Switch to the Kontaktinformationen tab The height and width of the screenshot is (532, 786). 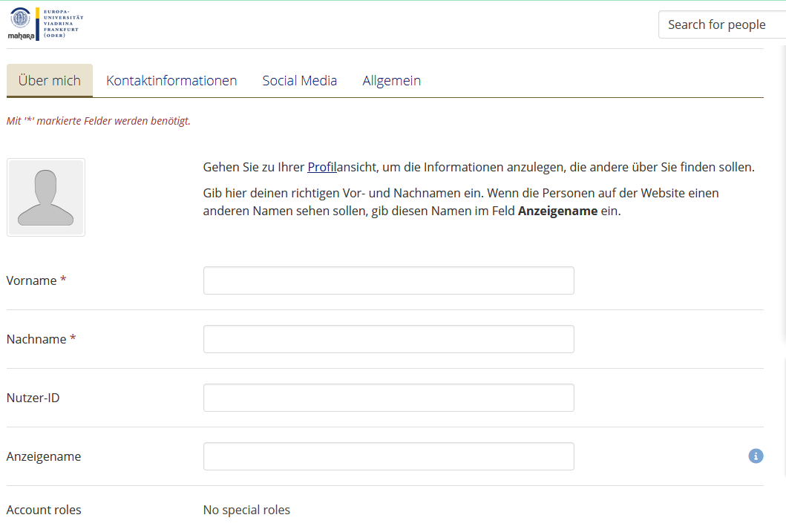click(x=171, y=81)
